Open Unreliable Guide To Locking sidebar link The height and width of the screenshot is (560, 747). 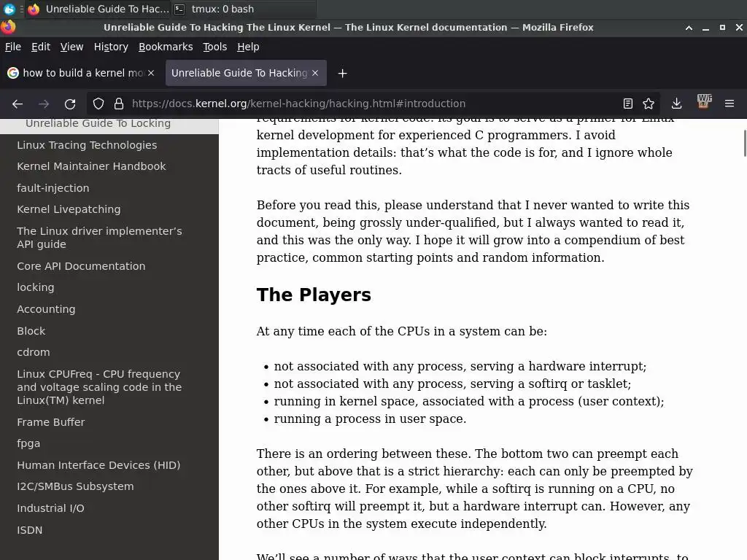(x=98, y=123)
